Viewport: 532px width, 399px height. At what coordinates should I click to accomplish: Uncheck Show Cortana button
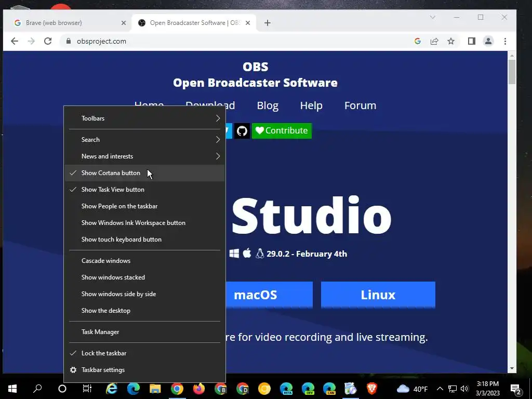click(144, 173)
